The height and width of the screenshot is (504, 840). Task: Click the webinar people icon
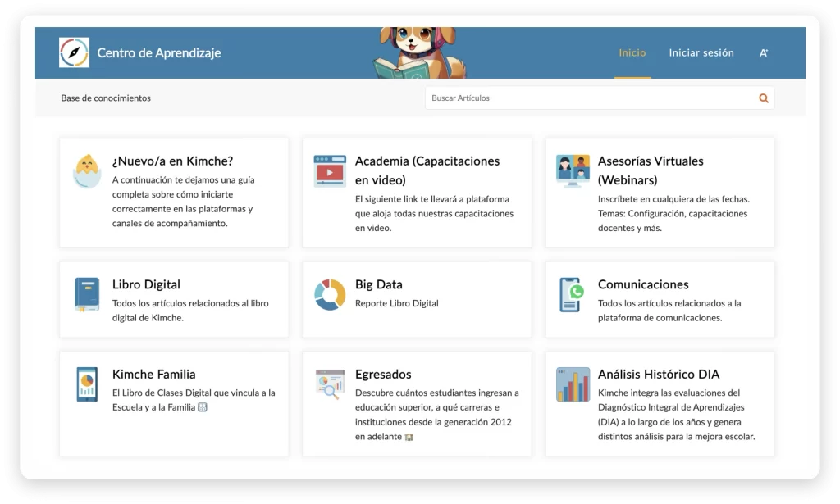573,171
